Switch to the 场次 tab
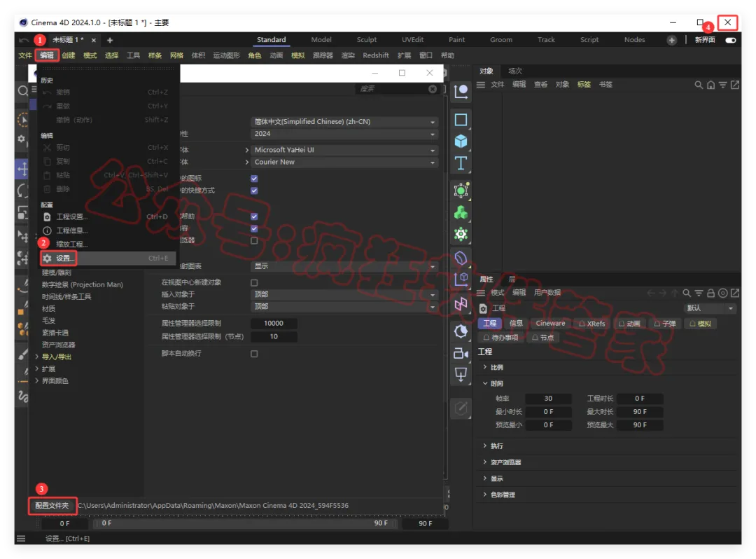756x559 pixels. [515, 71]
